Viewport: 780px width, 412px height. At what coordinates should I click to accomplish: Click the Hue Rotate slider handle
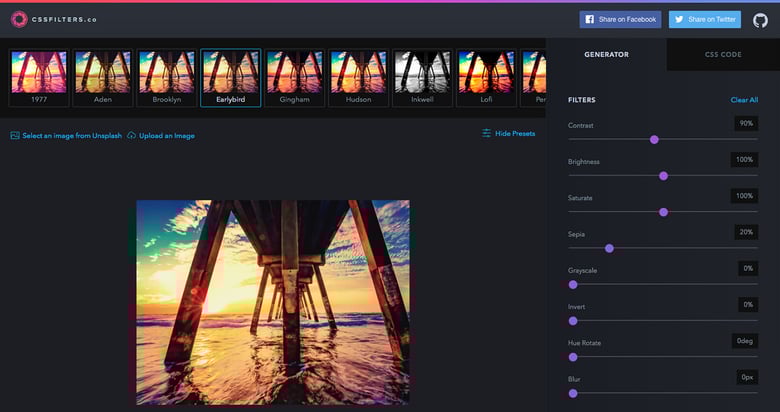click(x=573, y=357)
